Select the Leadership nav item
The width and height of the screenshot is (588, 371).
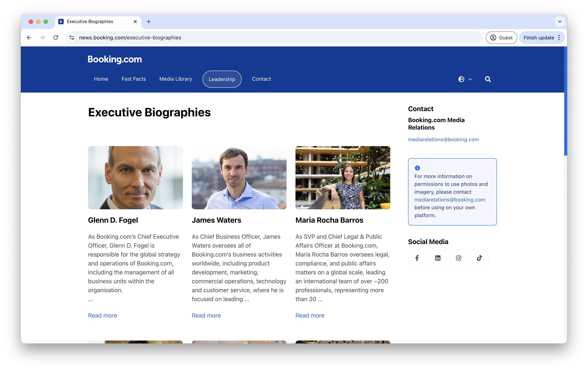[x=222, y=79]
